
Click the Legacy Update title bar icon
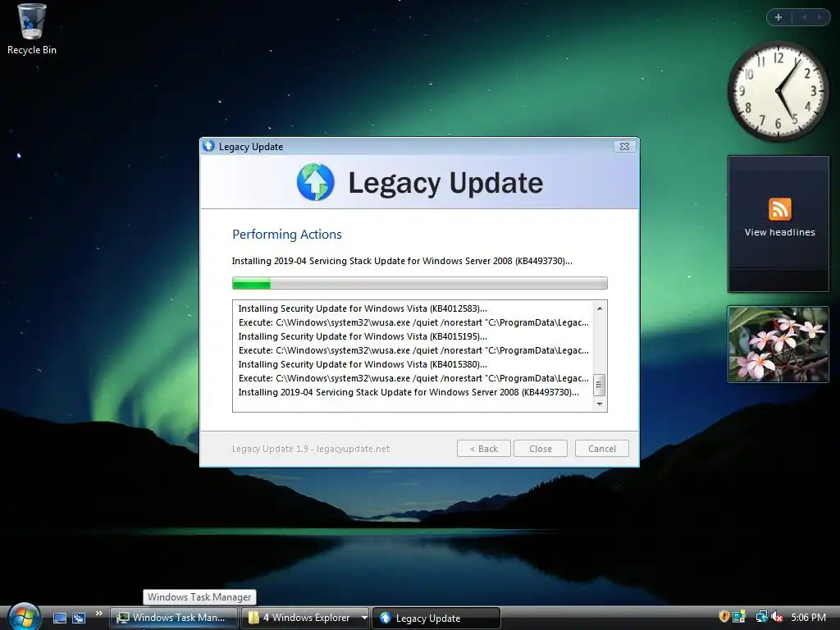pos(209,146)
